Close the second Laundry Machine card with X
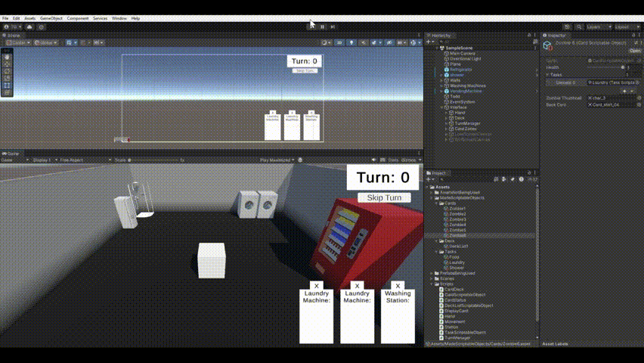Viewport: 644px width, 363px height. click(x=357, y=286)
